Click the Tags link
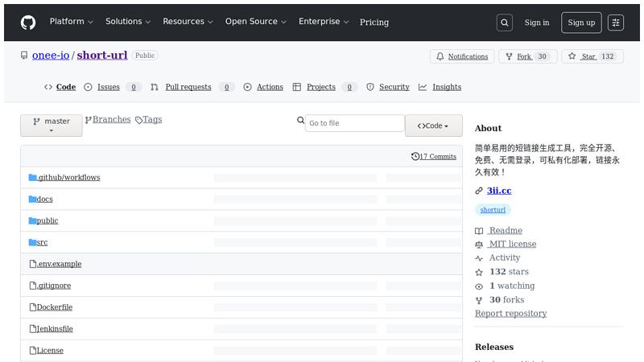This screenshot has width=644, height=362. (x=152, y=119)
